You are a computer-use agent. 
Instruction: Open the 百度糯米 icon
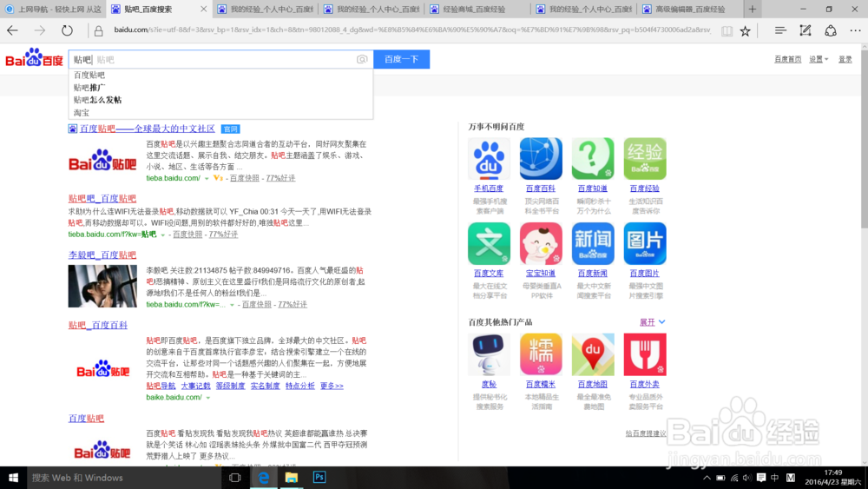(x=541, y=354)
